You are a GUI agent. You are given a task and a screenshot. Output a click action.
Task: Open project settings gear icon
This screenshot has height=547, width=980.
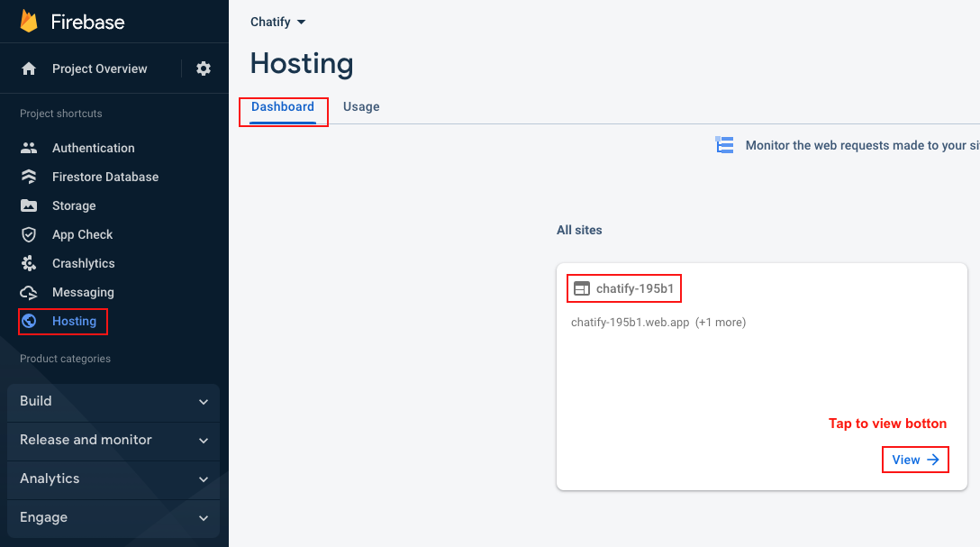coord(204,68)
